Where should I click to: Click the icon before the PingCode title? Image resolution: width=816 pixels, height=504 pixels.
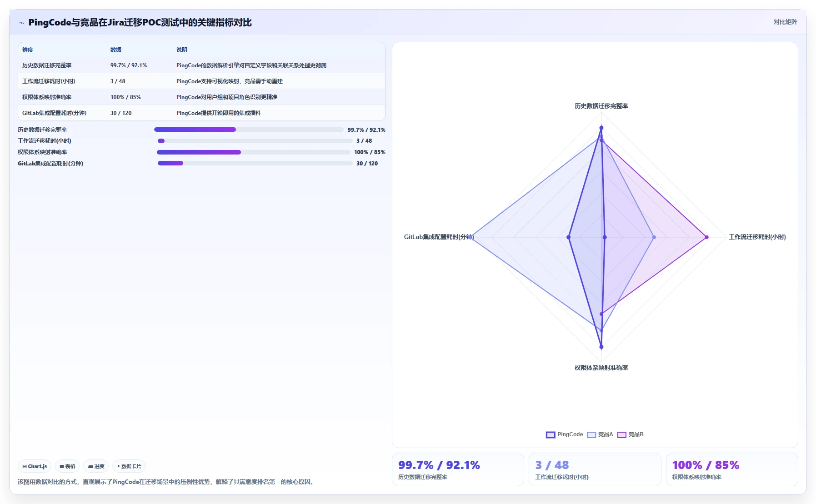[x=21, y=23]
